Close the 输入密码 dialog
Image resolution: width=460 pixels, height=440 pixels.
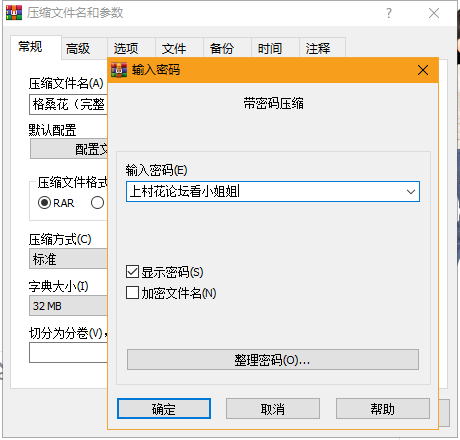point(423,70)
